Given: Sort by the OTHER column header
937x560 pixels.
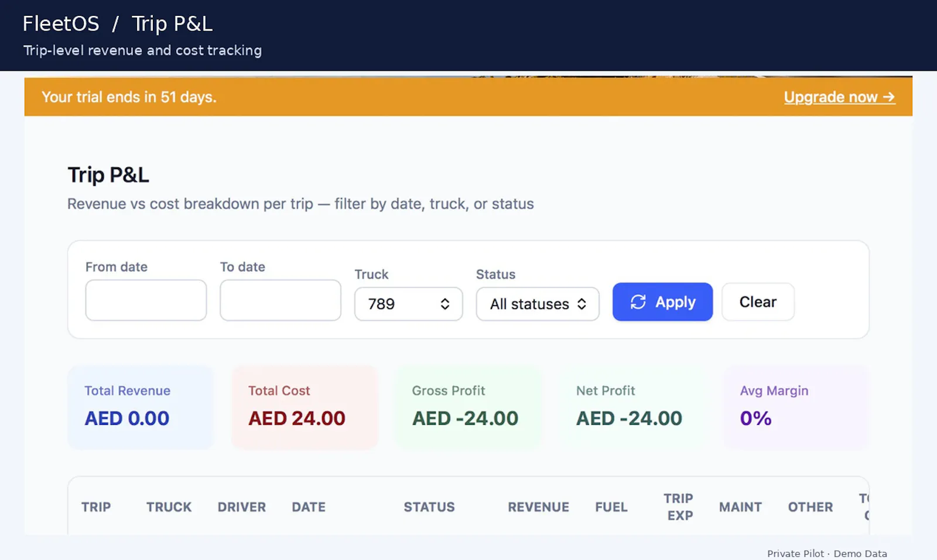Looking at the screenshot, I should 811,507.
